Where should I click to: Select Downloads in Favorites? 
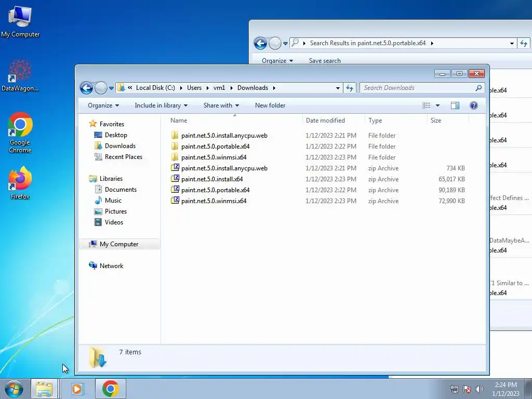(115, 146)
